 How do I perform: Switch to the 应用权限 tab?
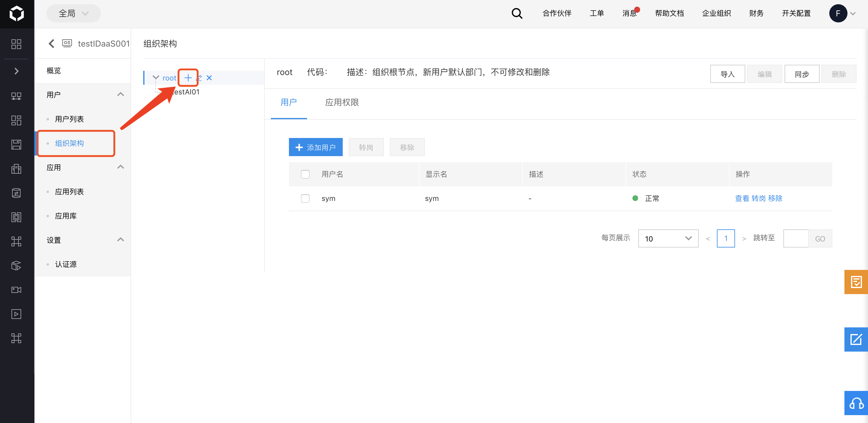point(342,103)
